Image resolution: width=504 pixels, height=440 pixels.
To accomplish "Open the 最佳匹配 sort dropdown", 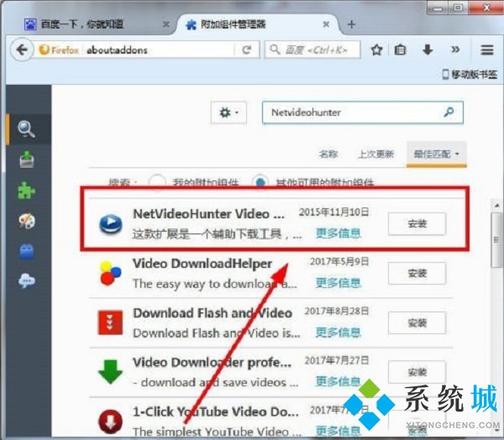I will [437, 155].
